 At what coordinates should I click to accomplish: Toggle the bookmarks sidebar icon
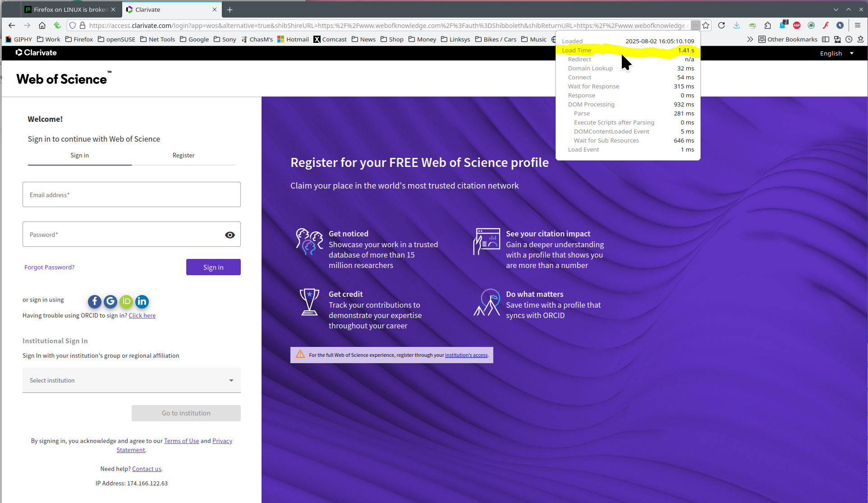point(826,39)
